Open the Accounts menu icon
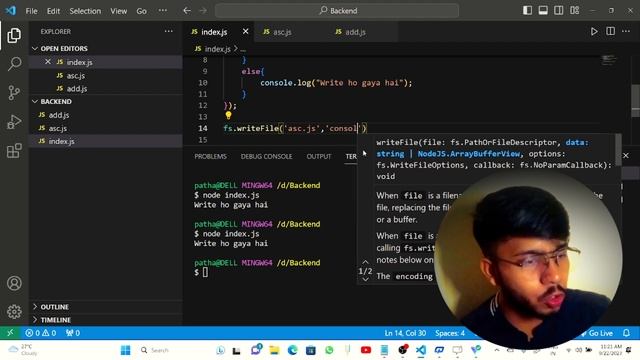Screen dimensions: 640x360 [x=14, y=283]
